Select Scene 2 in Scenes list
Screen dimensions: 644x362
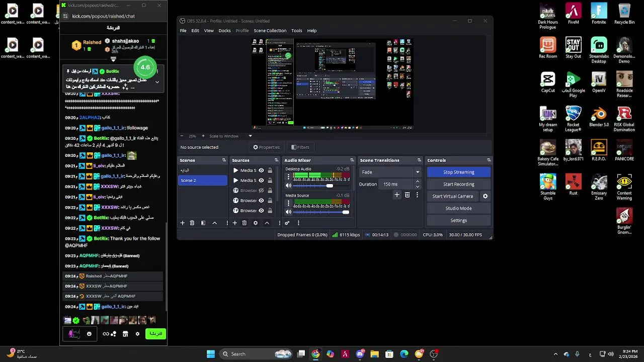click(202, 180)
